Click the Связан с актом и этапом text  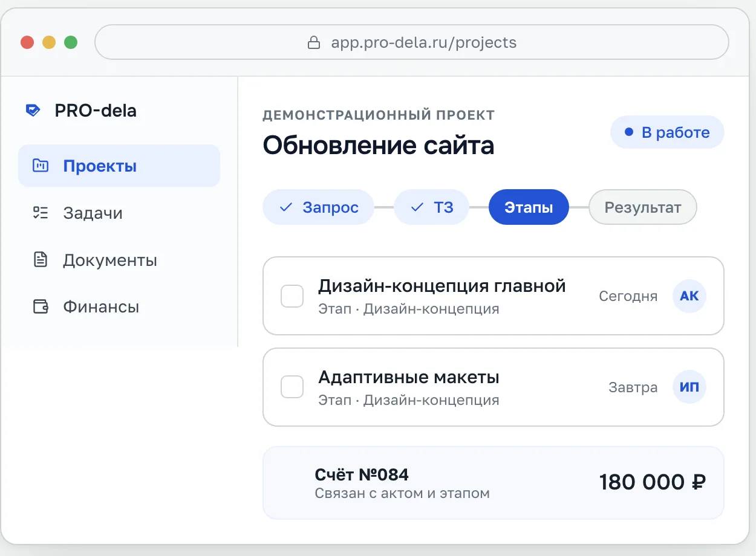[x=402, y=493]
